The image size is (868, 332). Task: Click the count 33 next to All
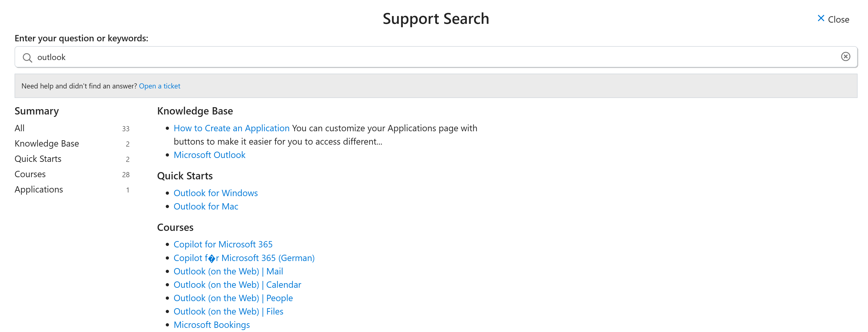(x=126, y=129)
